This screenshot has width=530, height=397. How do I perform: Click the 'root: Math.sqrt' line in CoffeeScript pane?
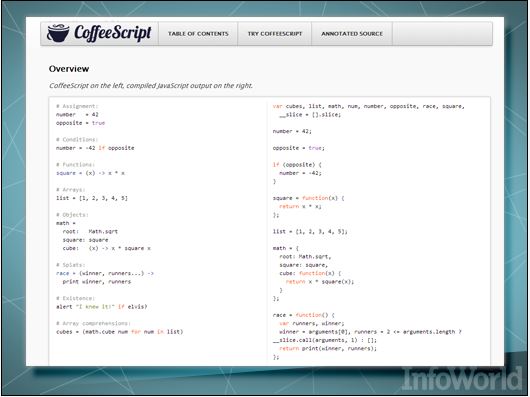tap(90, 231)
